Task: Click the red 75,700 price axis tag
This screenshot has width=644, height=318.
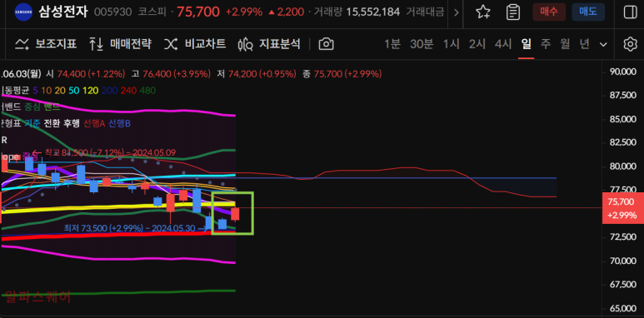Action: click(x=622, y=208)
